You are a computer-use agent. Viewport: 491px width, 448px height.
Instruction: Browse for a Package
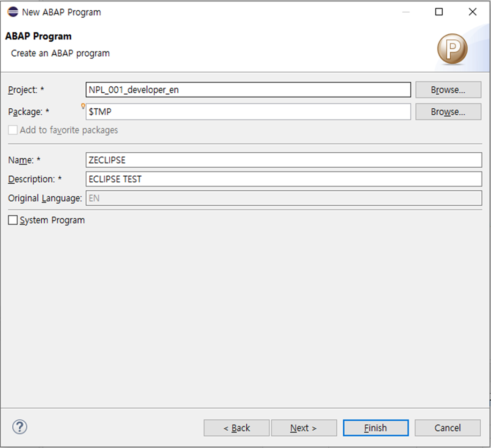448,112
